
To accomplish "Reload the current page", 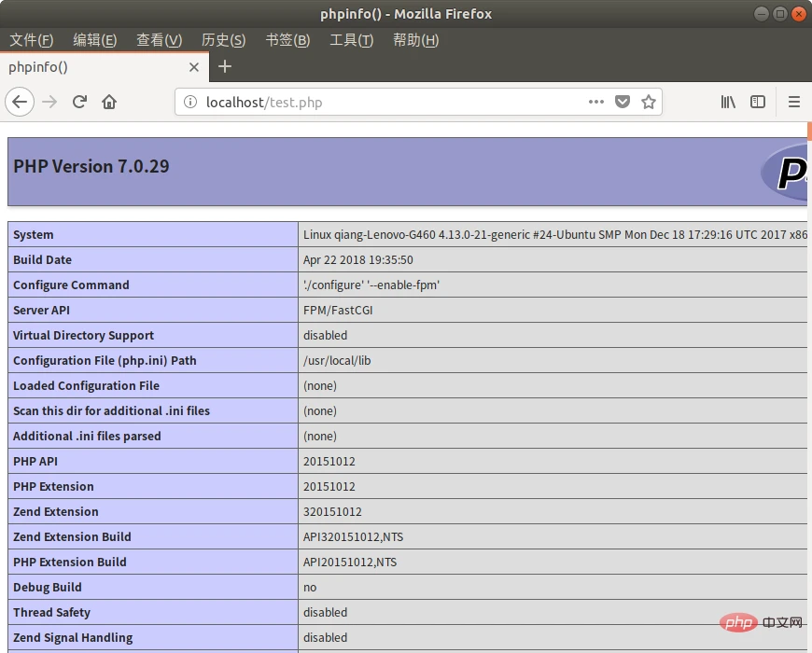I will [79, 102].
